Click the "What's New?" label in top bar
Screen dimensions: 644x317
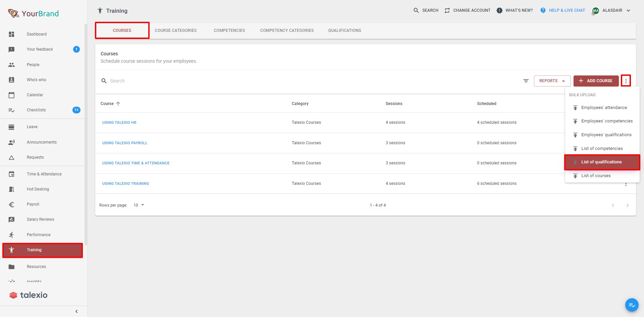519,10
